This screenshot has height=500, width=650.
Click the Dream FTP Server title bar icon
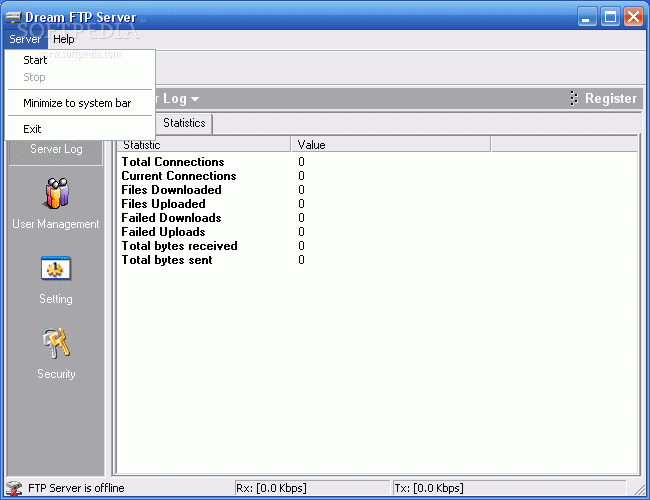coord(13,17)
